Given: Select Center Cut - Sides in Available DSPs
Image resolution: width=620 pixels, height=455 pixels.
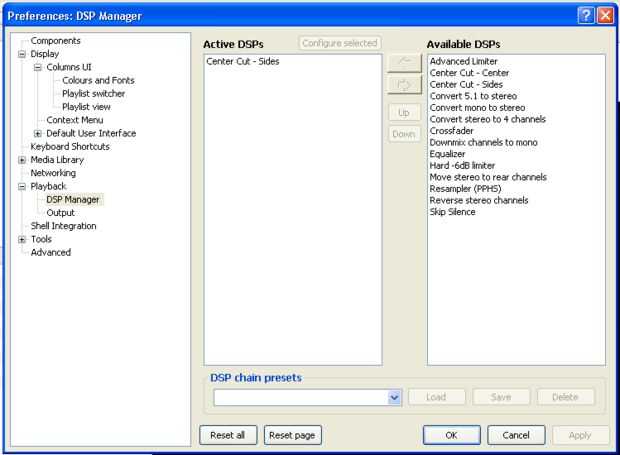Looking at the screenshot, I should (x=466, y=84).
